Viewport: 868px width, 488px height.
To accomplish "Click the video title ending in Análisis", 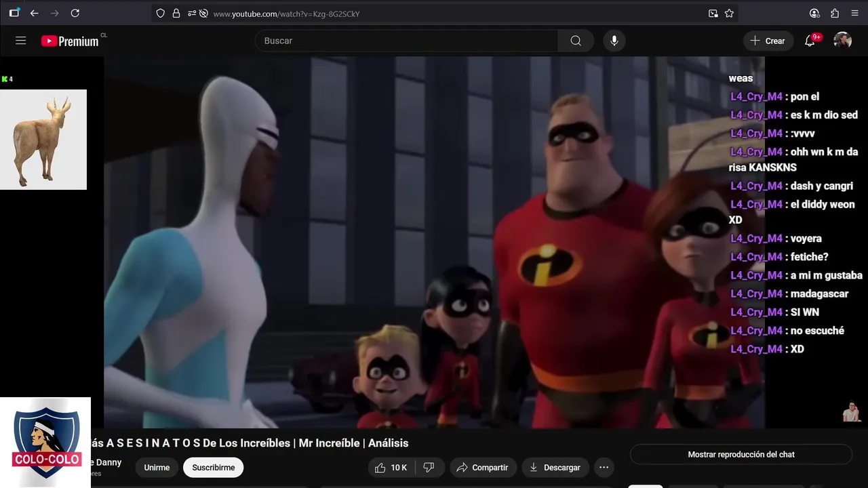I will tap(250, 443).
